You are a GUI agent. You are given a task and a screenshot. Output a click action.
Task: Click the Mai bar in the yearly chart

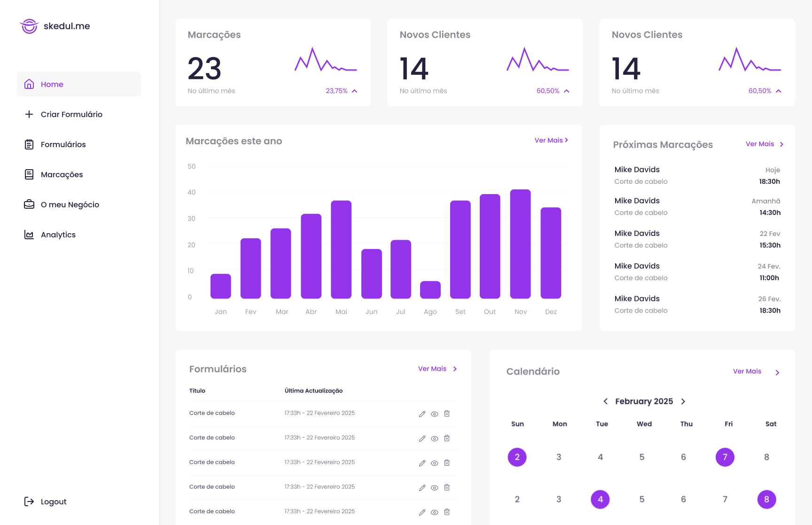coord(341,250)
